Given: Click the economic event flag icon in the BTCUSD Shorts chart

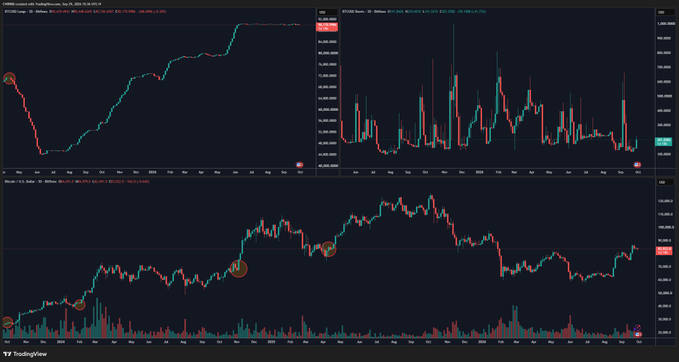Looking at the screenshot, I should click(x=637, y=165).
